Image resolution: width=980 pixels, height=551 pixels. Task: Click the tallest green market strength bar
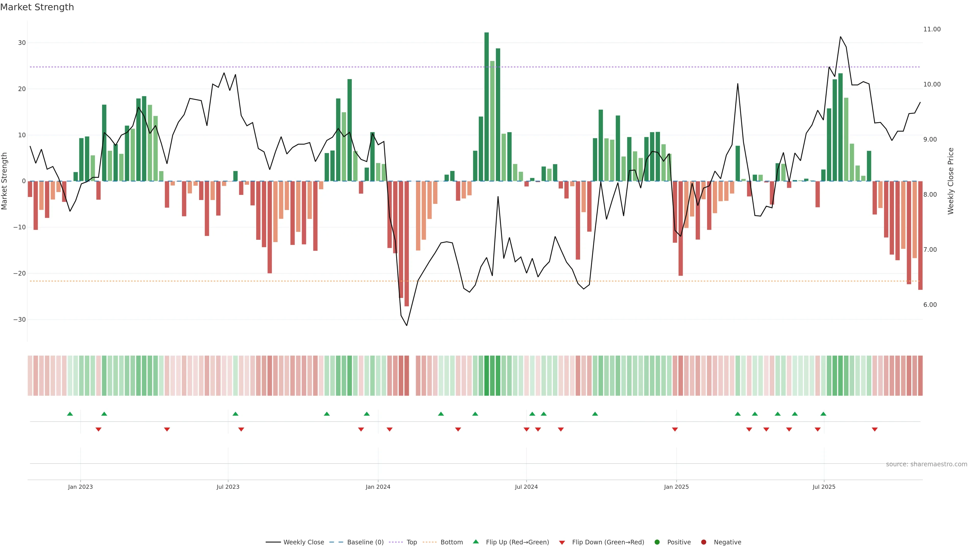pos(487,106)
